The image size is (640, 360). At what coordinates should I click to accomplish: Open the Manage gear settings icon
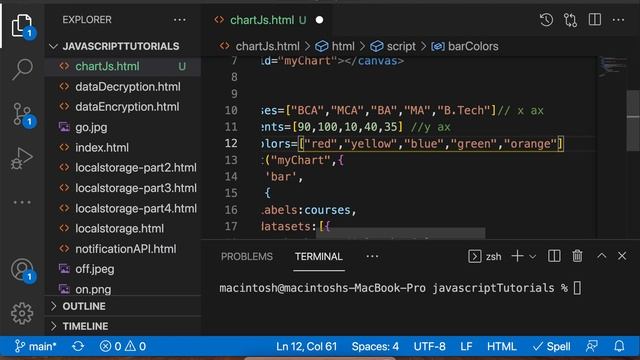coord(22,313)
